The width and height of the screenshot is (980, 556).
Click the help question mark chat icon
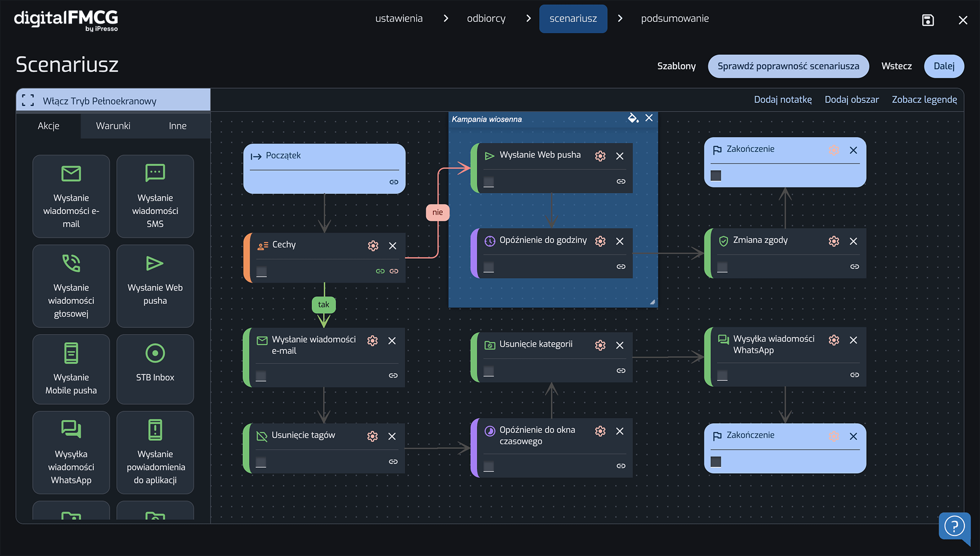coord(954,527)
